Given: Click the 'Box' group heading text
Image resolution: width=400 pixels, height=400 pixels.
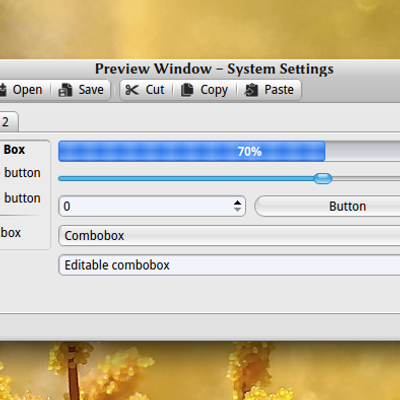Looking at the screenshot, I should pyautogui.click(x=14, y=149).
